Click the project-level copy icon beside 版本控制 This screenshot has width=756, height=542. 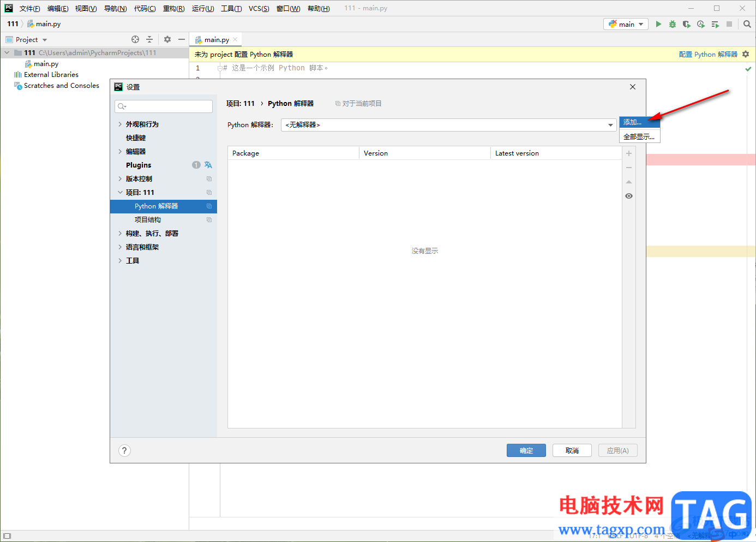point(209,179)
